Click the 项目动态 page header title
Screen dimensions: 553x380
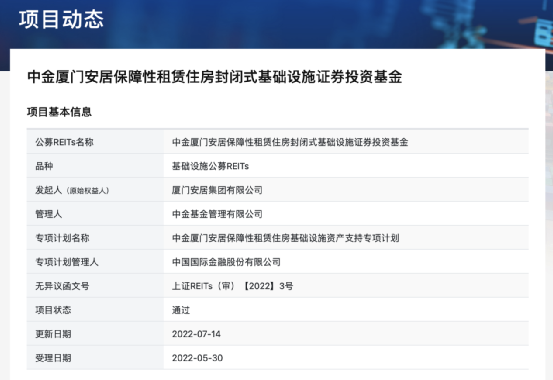click(x=61, y=19)
